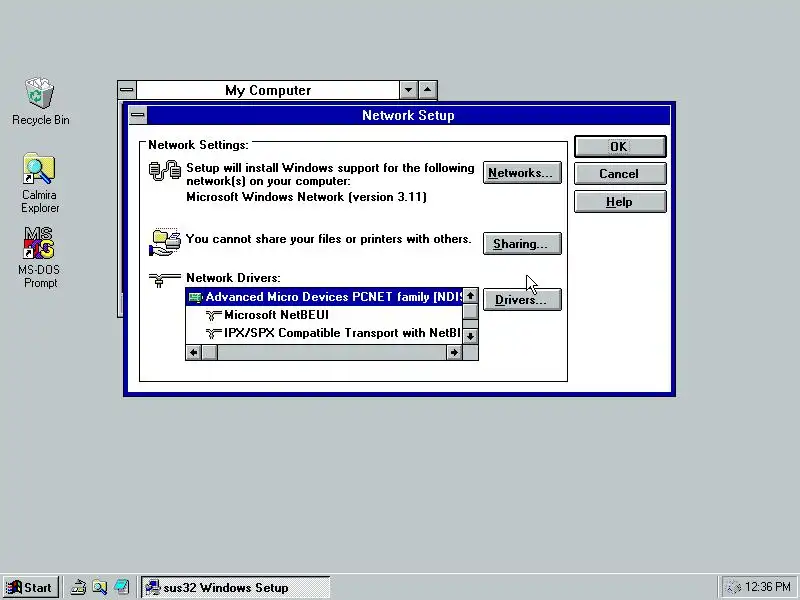
Task: Click the driver list scroll up arrow
Action: click(x=470, y=296)
